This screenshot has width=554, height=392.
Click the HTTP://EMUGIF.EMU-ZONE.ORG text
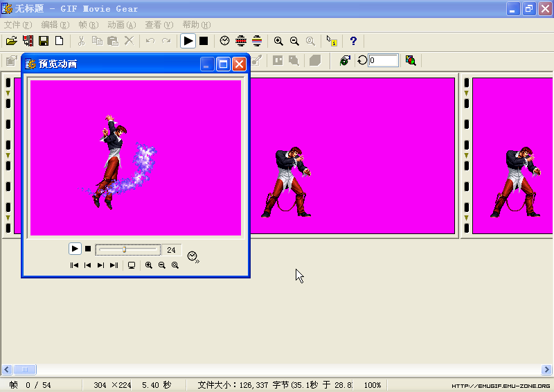(x=501, y=386)
